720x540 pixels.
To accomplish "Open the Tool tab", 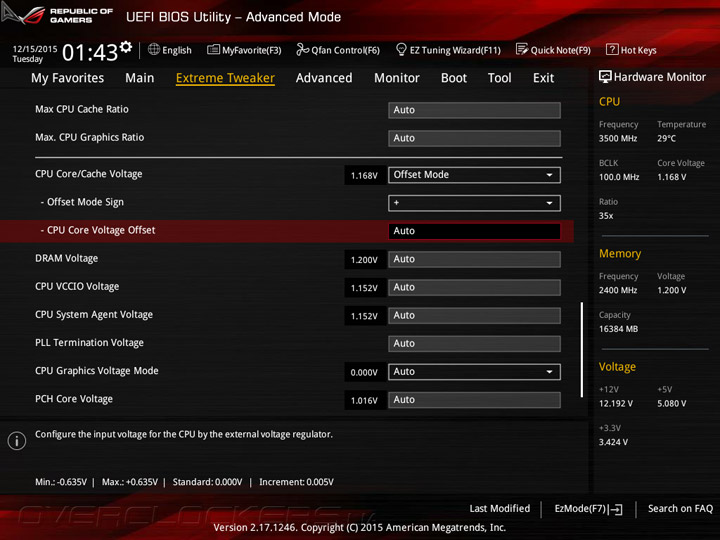I will click(500, 78).
